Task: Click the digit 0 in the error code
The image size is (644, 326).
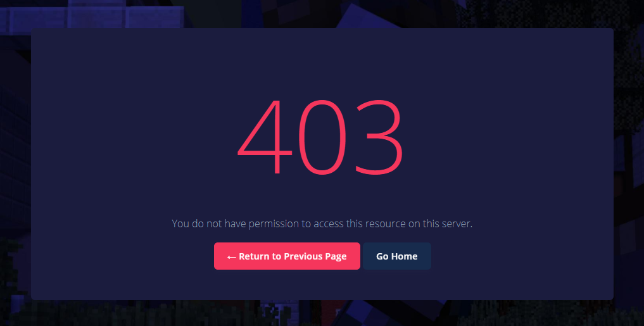Action: (322, 137)
